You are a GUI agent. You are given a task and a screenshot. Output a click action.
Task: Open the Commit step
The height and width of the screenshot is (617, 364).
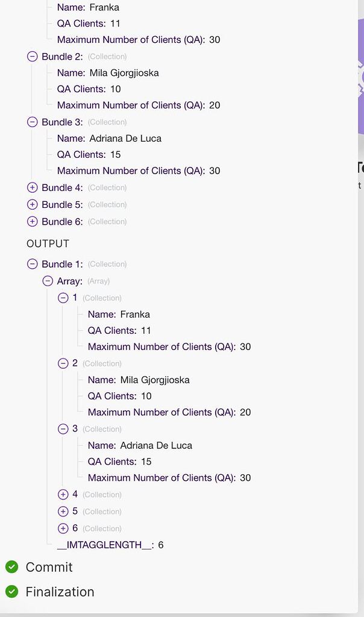49,567
